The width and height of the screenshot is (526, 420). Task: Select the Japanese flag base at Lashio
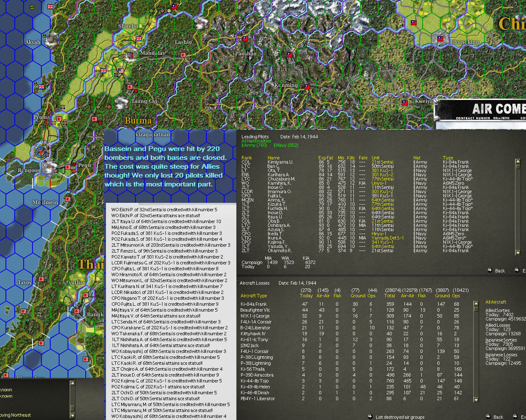pos(183,54)
